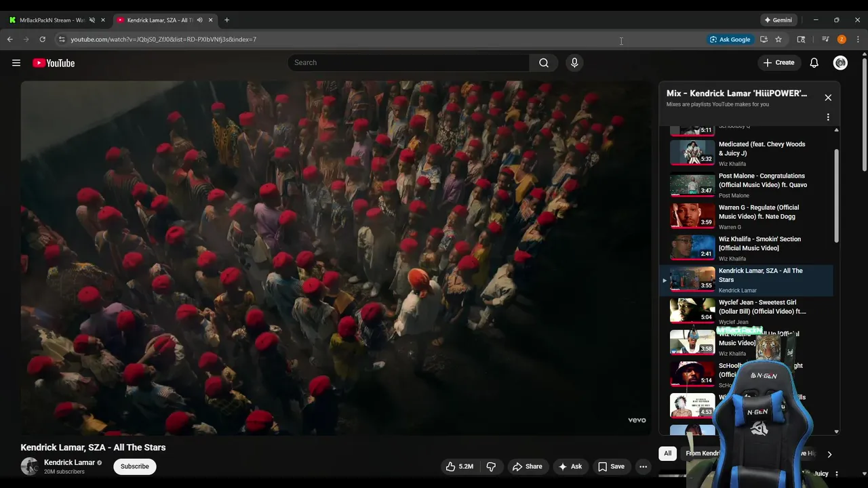The height and width of the screenshot is (488, 868).
Task: Open the YouTube guide hamburger menu
Action: pyautogui.click(x=16, y=63)
